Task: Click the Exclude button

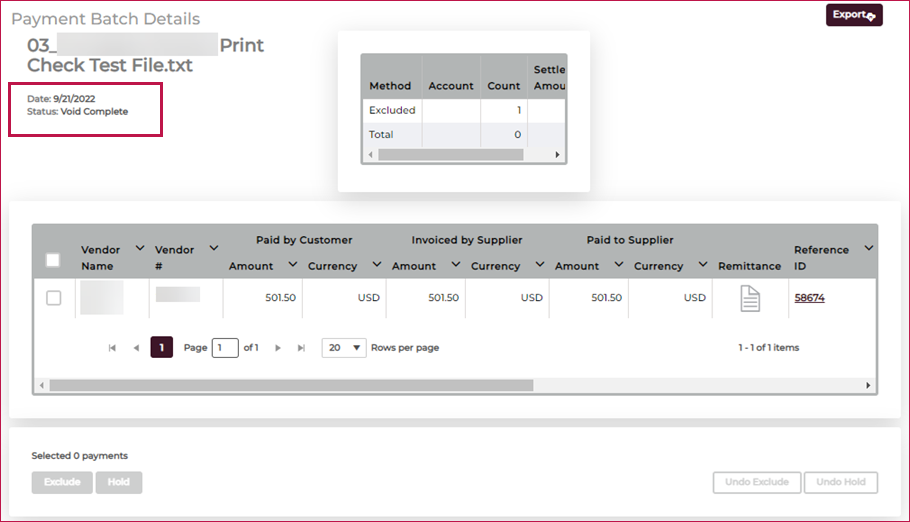Action: [62, 482]
